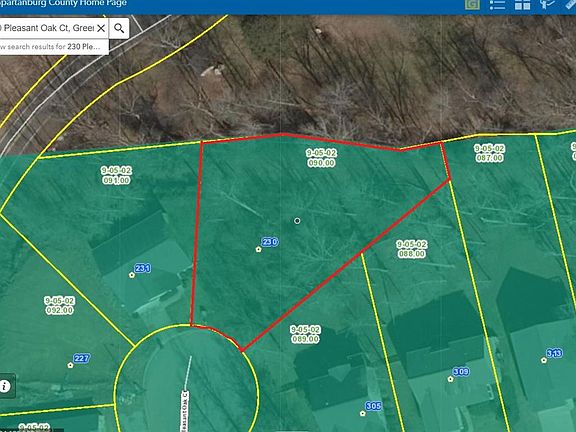Open the measurement ruler tool
The height and width of the screenshot is (432, 576).
coord(570,4)
